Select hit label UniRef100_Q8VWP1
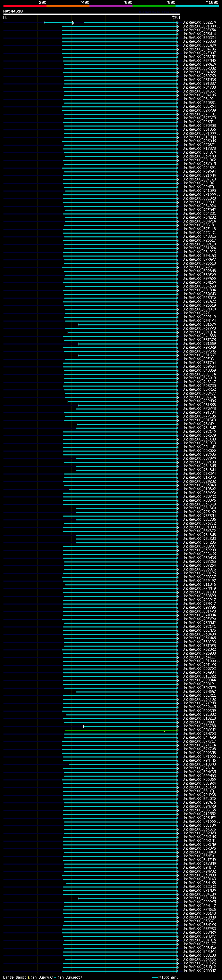Viewport: 222px width, 980px height. 199,424
